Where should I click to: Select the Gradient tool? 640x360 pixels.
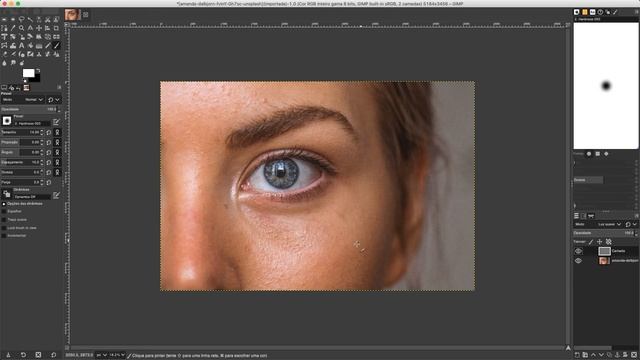point(39,45)
